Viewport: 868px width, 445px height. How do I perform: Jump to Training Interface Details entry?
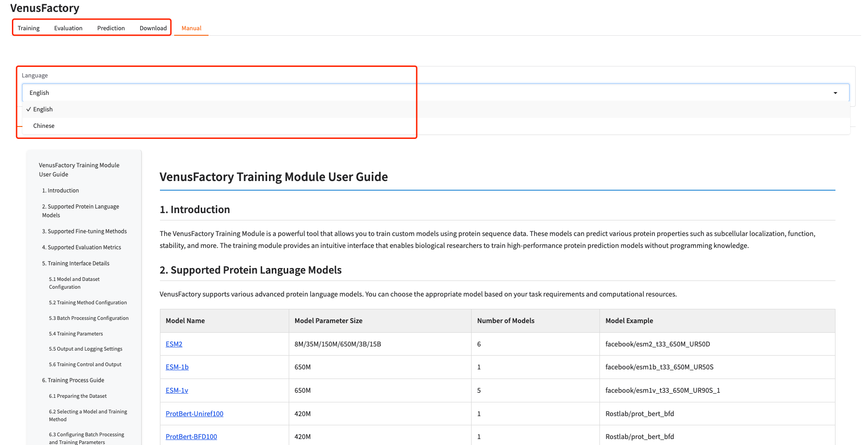[x=76, y=264]
